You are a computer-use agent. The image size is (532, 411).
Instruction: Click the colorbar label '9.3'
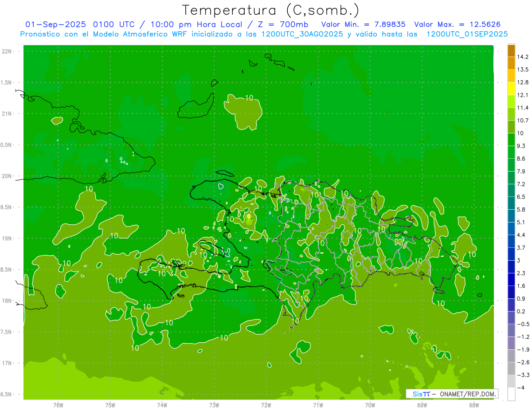(x=521, y=146)
